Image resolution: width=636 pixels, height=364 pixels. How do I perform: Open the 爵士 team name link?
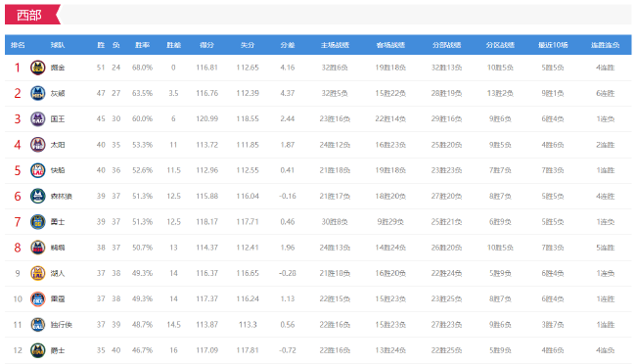point(58,350)
